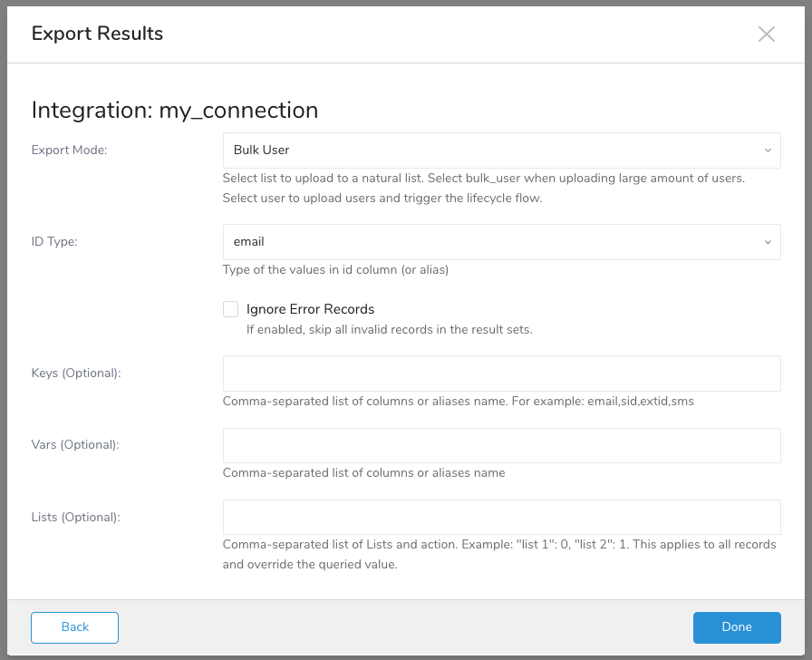Viewport: 812px width, 660px height.
Task: Click into the Vars (Optional) text box
Action: [x=501, y=445]
